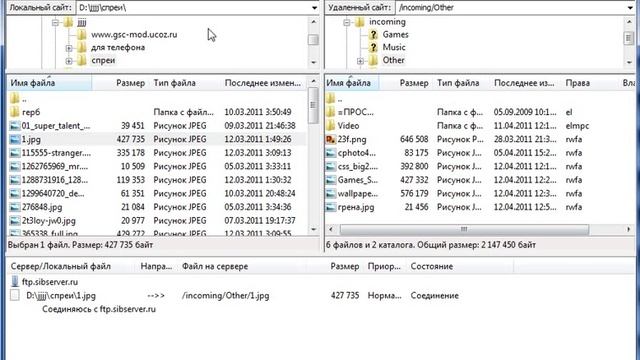Click the 115555-stranger JPEG icon
640x360 pixels.
[15, 153]
